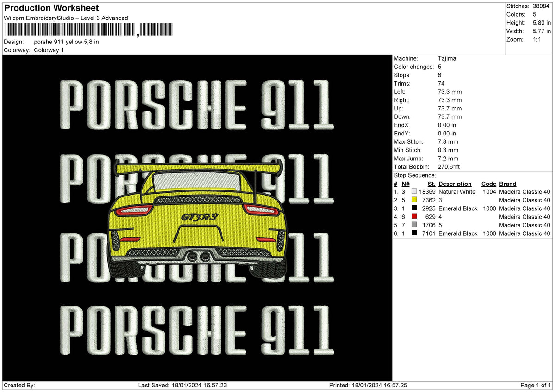The image size is (555, 392).
Task: Click the bottom PORSCHE 911 text row
Action: coord(197,330)
